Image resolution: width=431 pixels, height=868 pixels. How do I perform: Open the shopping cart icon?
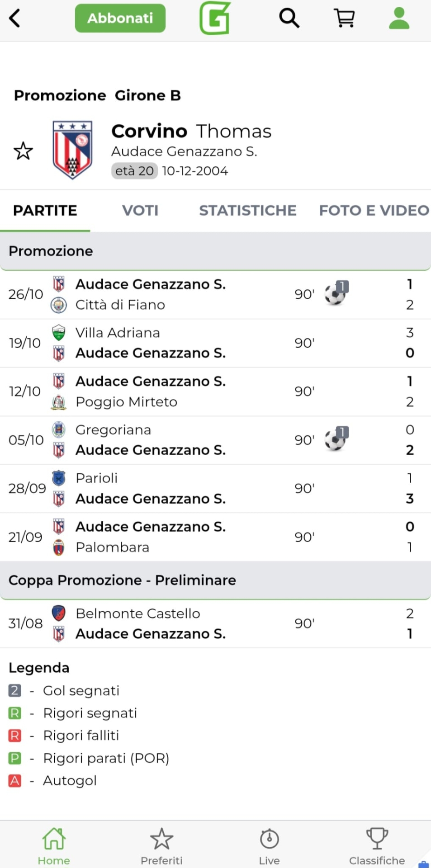pos(345,19)
